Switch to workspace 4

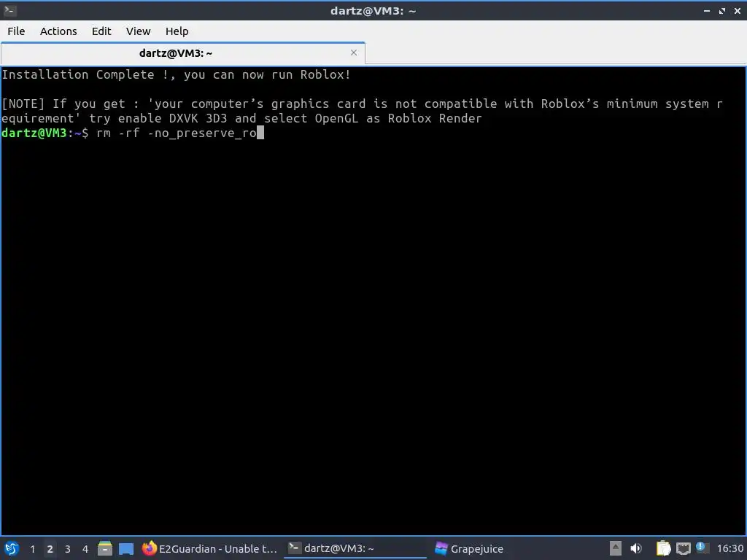click(x=85, y=548)
